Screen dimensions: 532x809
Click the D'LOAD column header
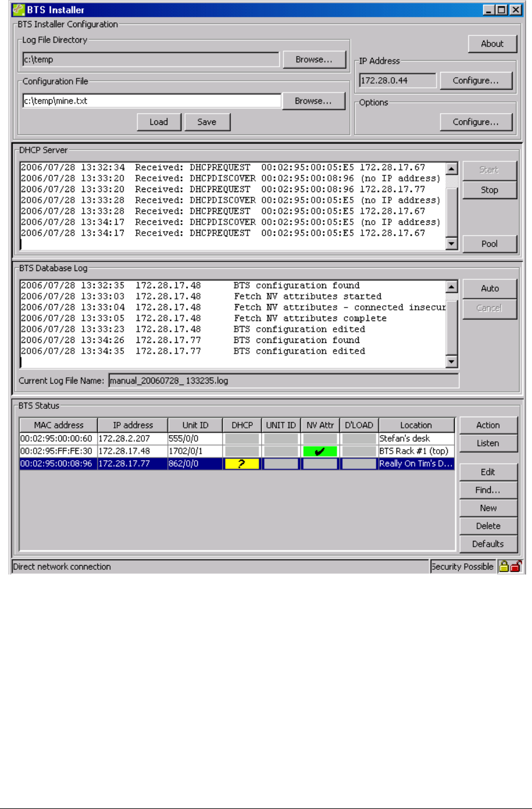point(359,425)
